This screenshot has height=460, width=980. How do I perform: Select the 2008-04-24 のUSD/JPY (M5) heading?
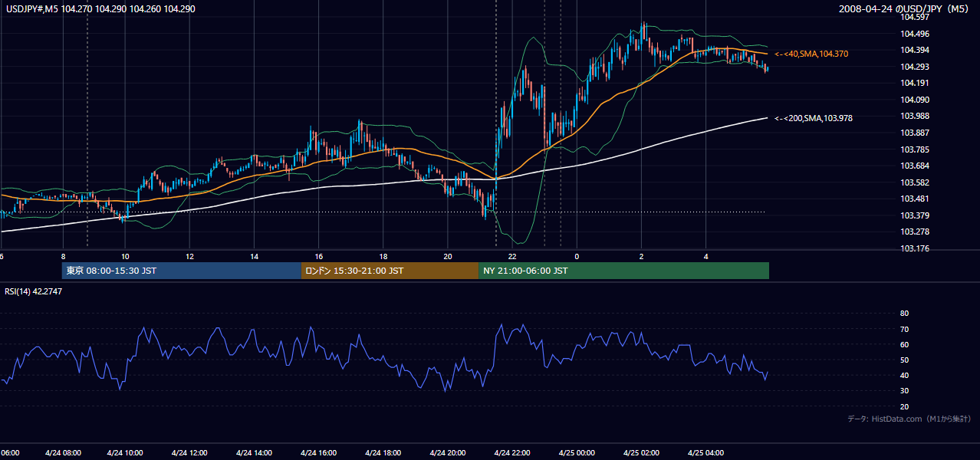pyautogui.click(x=905, y=8)
